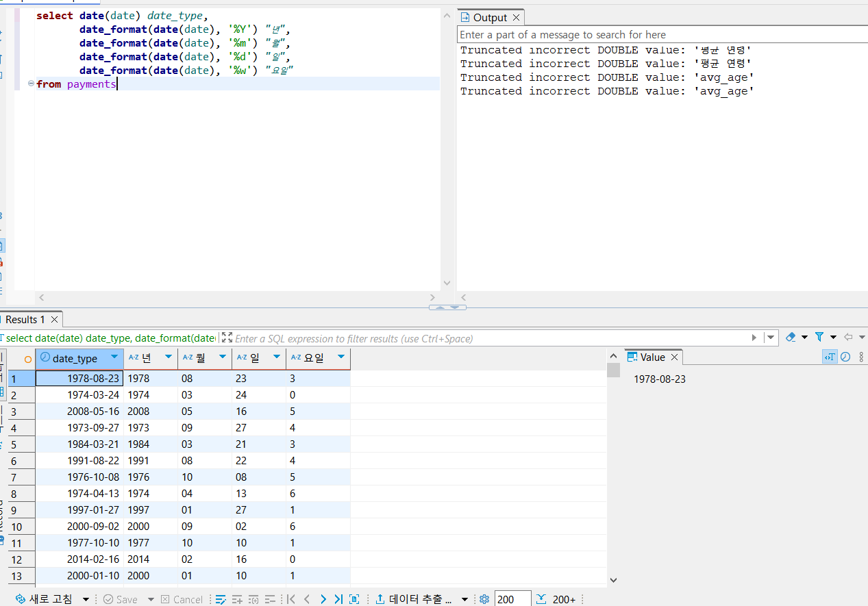Open the date_type column filter dropdown
This screenshot has height=606, width=868.
pos(114,357)
